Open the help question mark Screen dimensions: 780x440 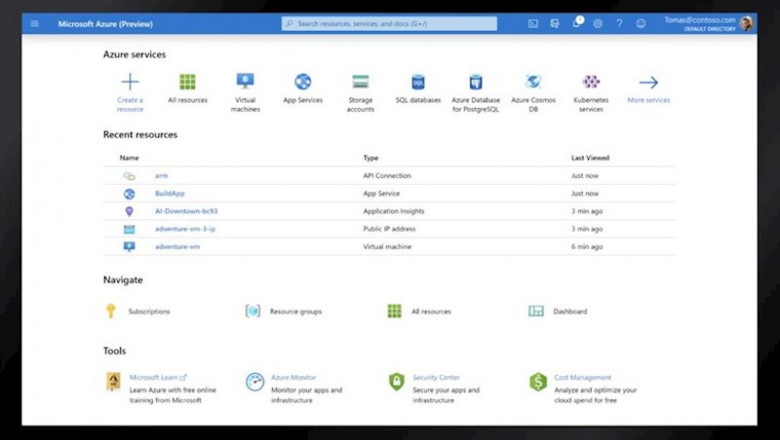pos(619,23)
